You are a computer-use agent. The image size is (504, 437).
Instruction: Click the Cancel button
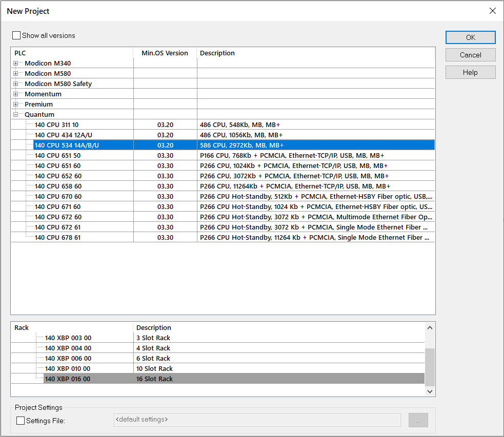470,55
